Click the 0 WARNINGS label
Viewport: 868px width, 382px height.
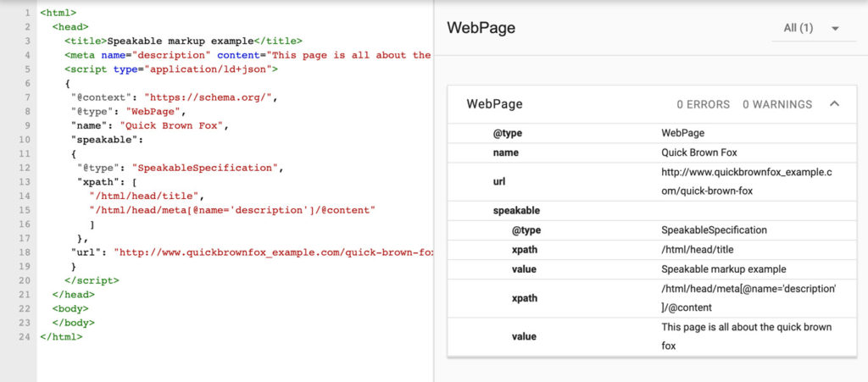coord(776,104)
